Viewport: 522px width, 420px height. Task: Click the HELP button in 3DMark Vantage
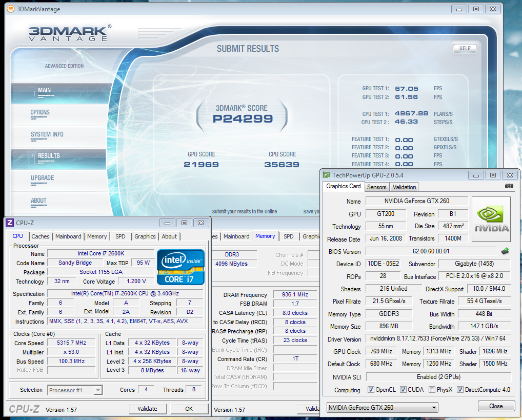(x=465, y=48)
